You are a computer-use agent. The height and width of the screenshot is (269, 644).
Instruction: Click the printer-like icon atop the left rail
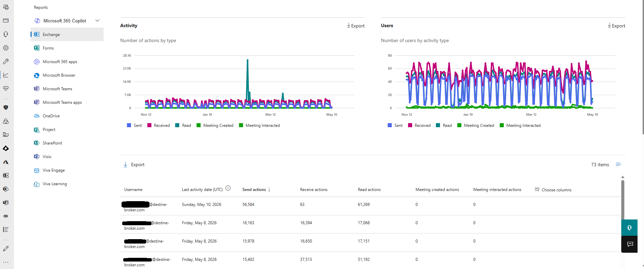tap(6, 7)
